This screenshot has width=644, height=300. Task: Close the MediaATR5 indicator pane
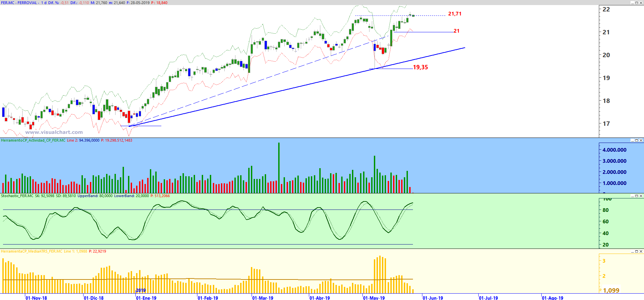tap(641, 251)
